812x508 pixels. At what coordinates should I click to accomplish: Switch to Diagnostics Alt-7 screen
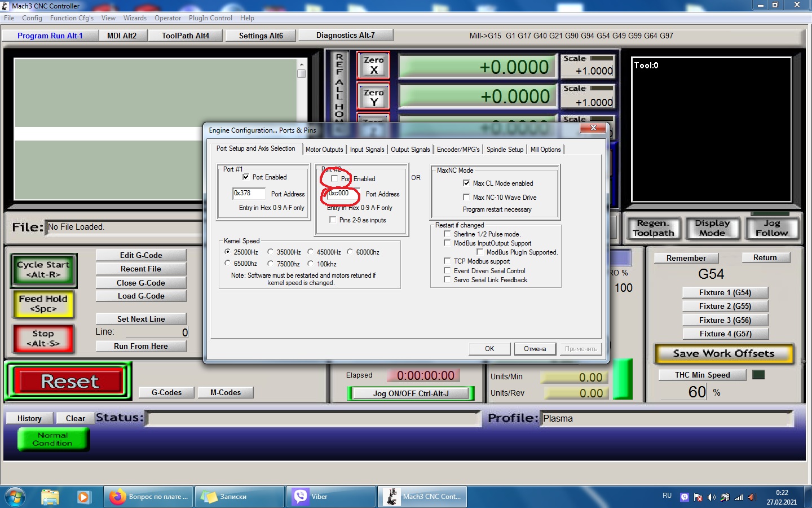click(x=346, y=35)
